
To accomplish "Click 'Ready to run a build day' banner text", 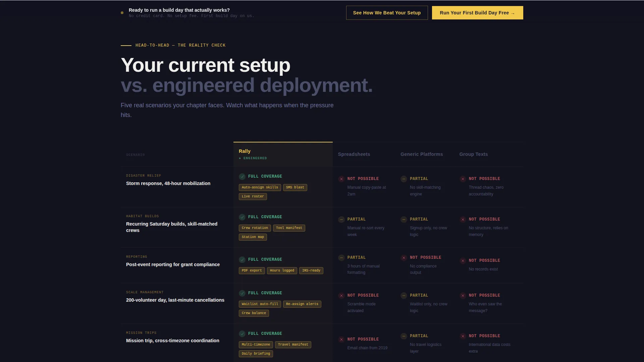I will (179, 10).
